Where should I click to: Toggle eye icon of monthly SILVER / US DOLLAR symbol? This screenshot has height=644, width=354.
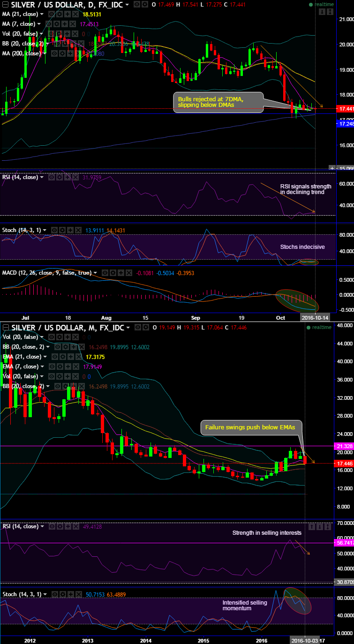pos(137,327)
